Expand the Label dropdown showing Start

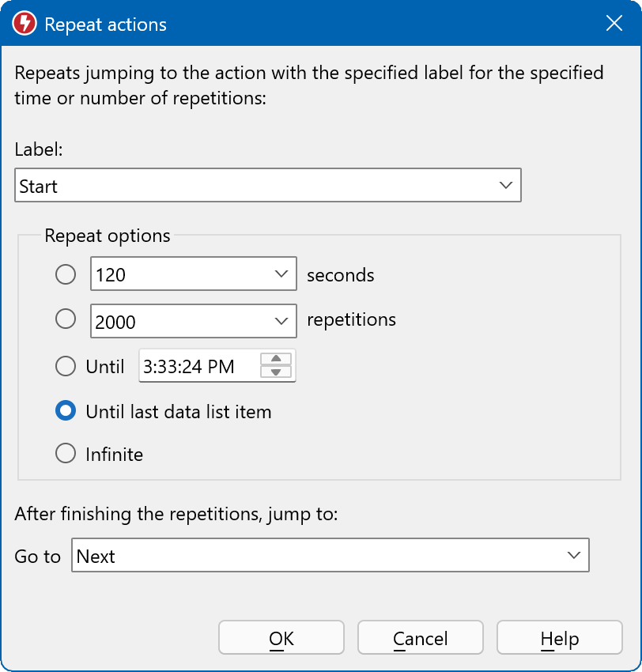(x=506, y=186)
